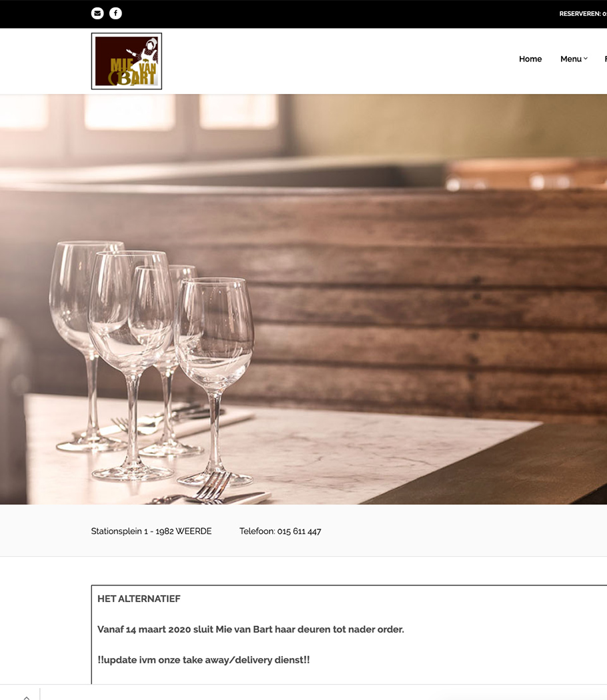
Task: Click the blurred window in hero banner
Action: coord(129,111)
